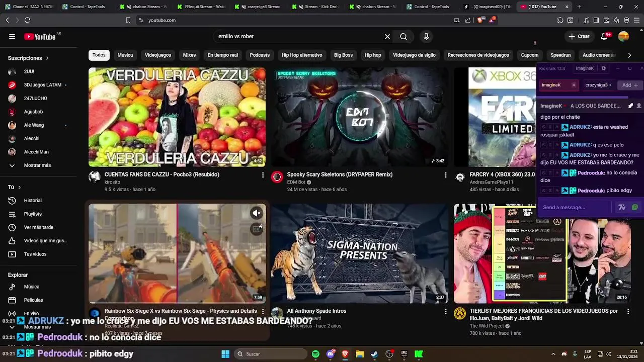Click KickTalk Send a message field

(576, 207)
